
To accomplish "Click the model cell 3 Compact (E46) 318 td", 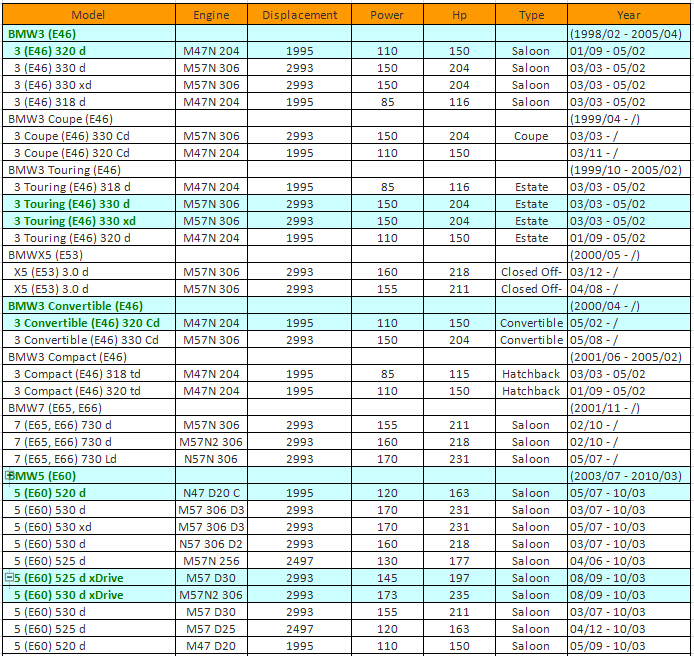I will (89, 374).
